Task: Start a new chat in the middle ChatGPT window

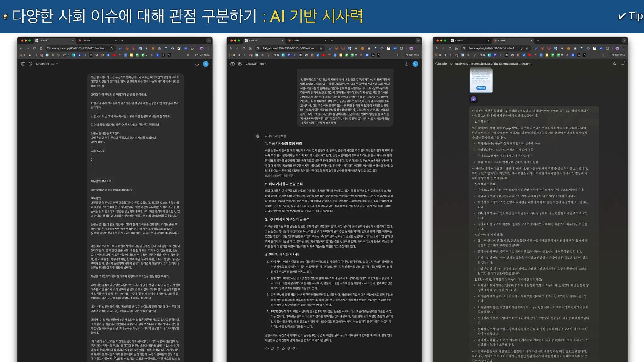Action: coord(240,64)
